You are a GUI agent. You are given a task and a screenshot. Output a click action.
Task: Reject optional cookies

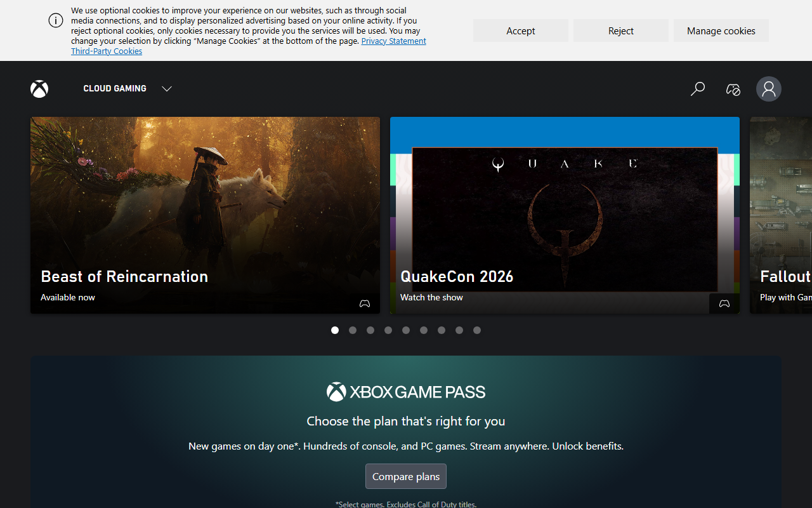[621, 30]
